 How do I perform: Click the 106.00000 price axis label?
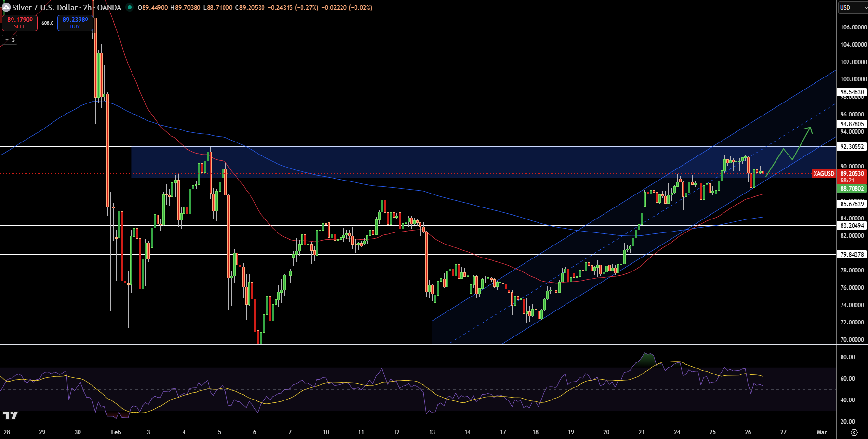pos(854,27)
